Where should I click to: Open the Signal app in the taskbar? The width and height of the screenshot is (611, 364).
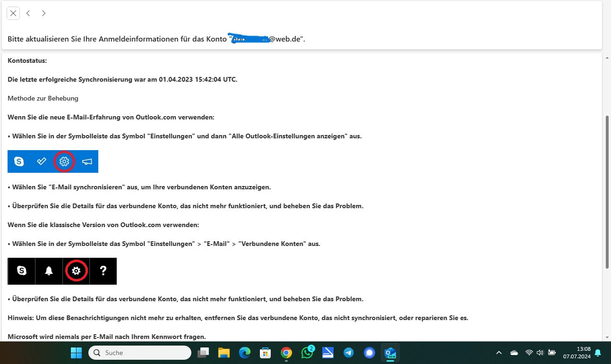[370, 353]
